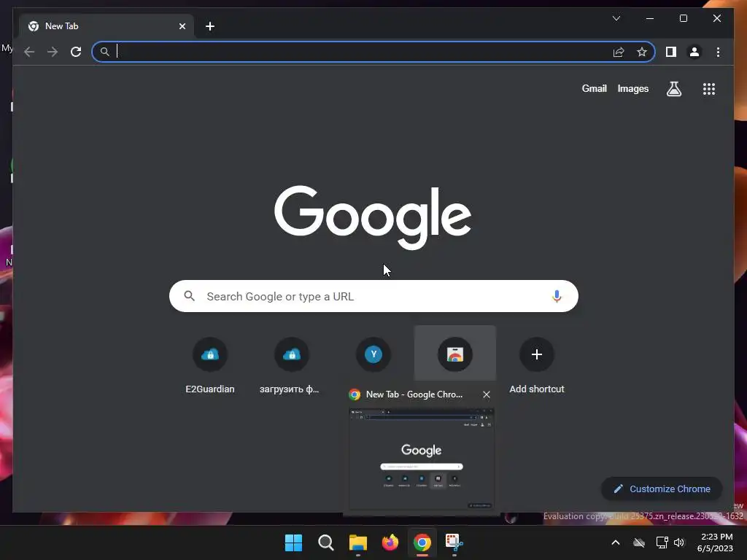
Task: Open the Google apps grid
Action: [709, 89]
